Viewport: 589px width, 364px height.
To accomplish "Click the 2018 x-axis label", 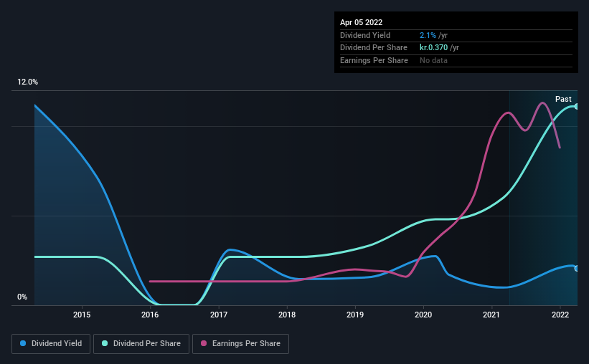I will [287, 315].
